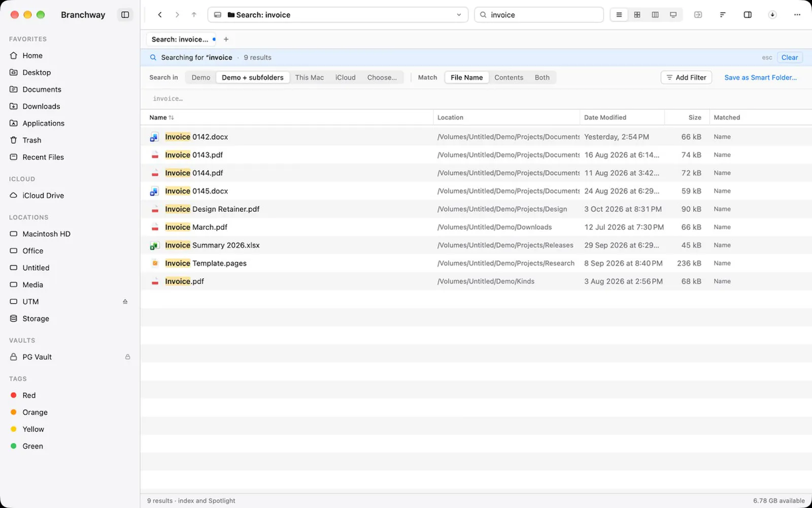Open the downloads activity icon in the toolbar
The width and height of the screenshot is (812, 508).
pyautogui.click(x=772, y=15)
